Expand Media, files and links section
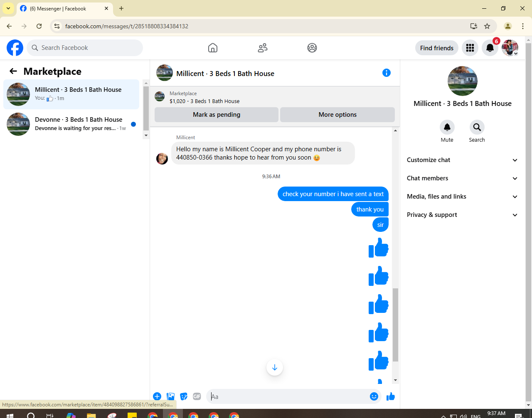The height and width of the screenshot is (418, 532). (463, 197)
